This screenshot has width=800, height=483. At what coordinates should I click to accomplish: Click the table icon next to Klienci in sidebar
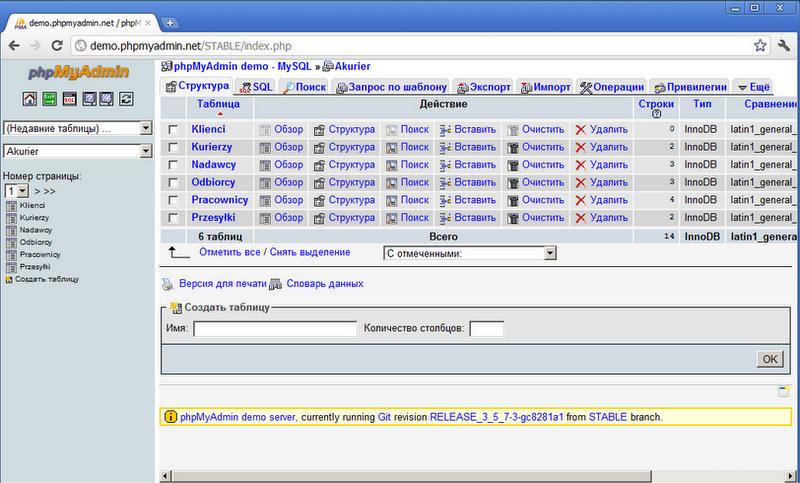click(x=11, y=206)
